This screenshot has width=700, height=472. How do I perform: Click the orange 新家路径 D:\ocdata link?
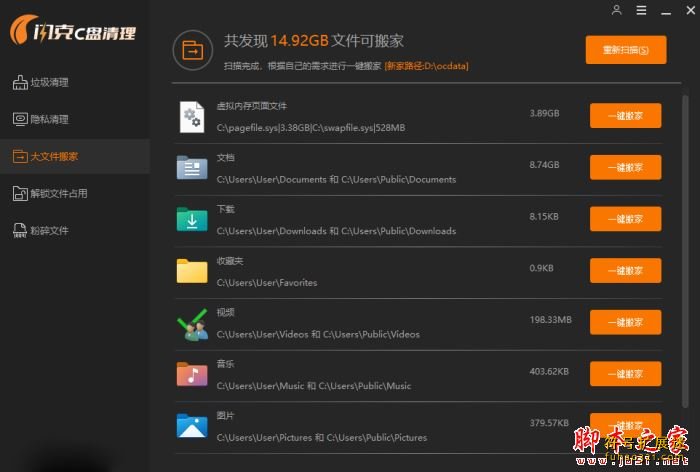coord(426,66)
